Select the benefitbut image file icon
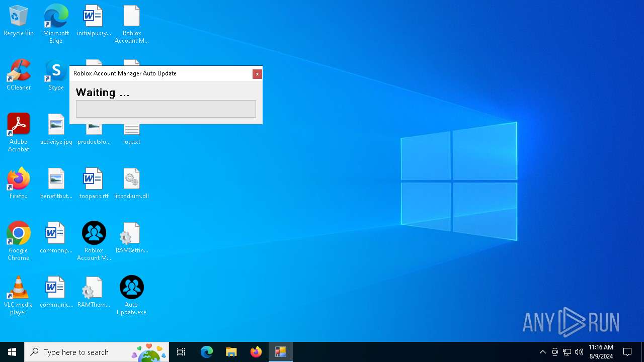Viewport: 644px width, 362px height. point(56,184)
